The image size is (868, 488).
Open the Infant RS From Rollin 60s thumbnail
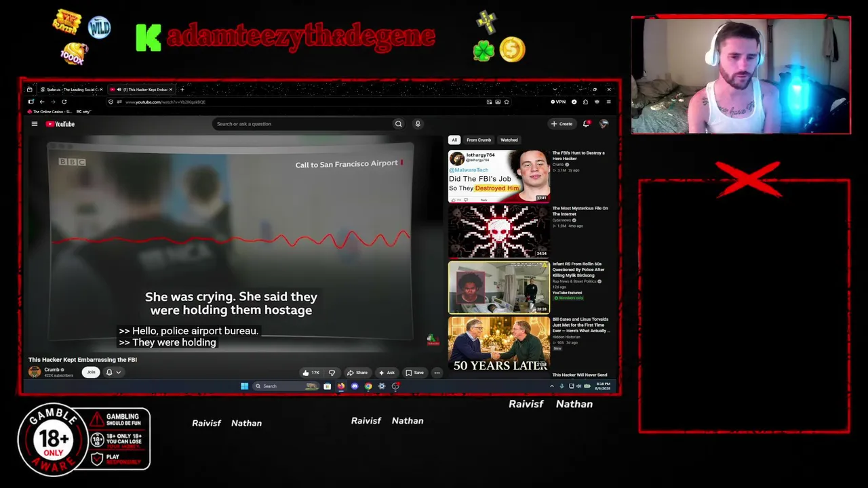[499, 287]
